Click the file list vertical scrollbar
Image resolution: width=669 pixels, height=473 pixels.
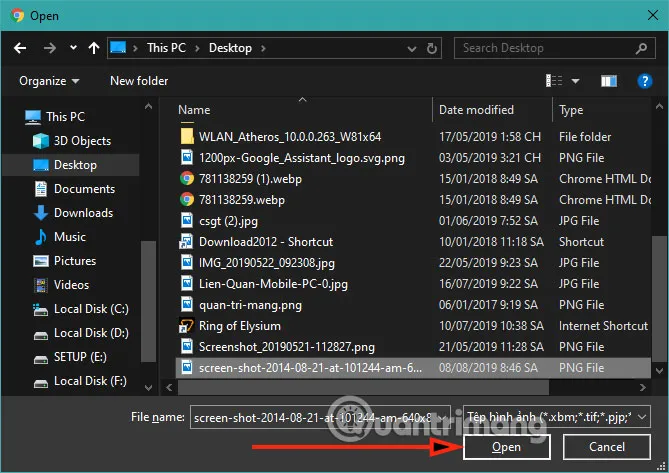[x=657, y=300]
